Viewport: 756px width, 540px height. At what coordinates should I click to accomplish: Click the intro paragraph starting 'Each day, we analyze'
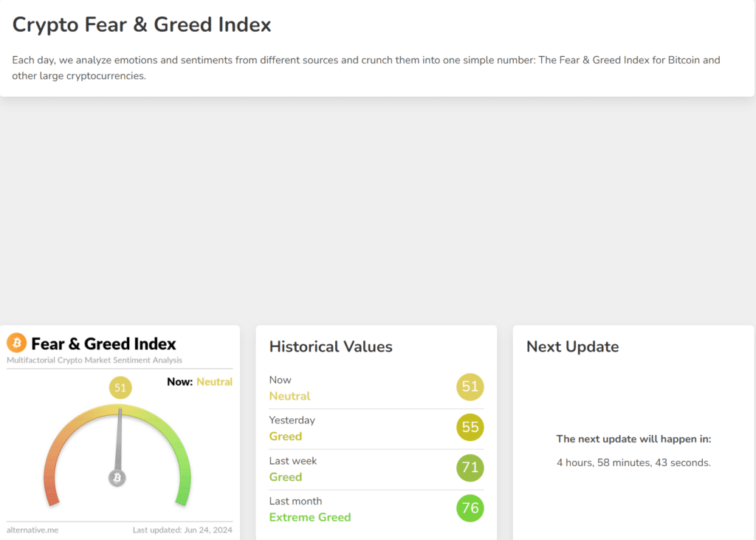[x=366, y=68]
